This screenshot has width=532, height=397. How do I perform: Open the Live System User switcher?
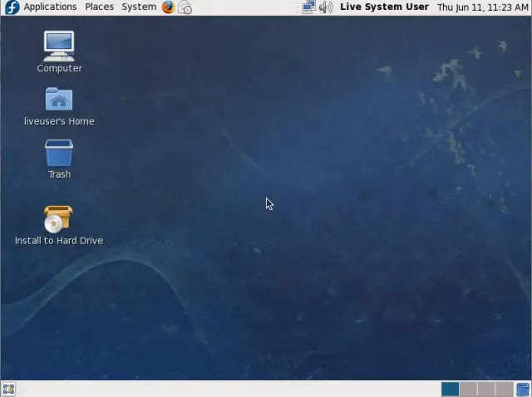[x=384, y=7]
